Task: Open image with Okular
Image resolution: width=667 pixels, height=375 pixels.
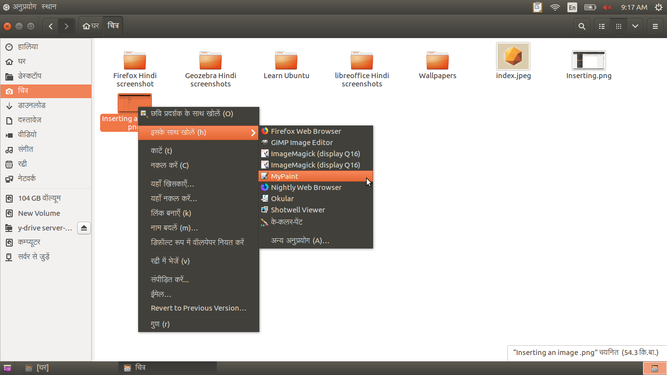Action: click(316, 199)
